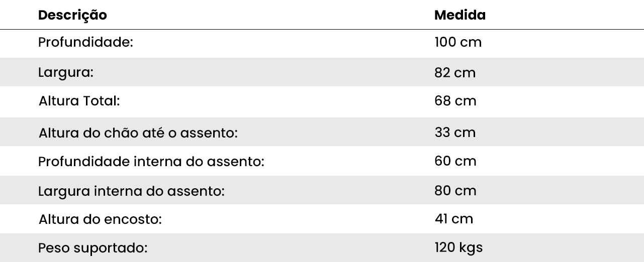This screenshot has width=644, height=262.
Task: Click the '41 cm' backrest height value
Action: click(453, 219)
